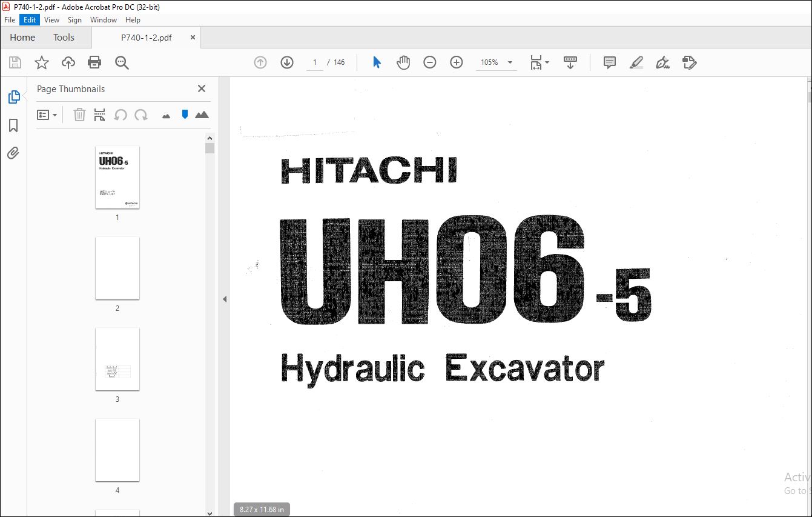Screen dimensions: 812x517
Task: Click the request signatures stamp icon
Action: (x=689, y=62)
